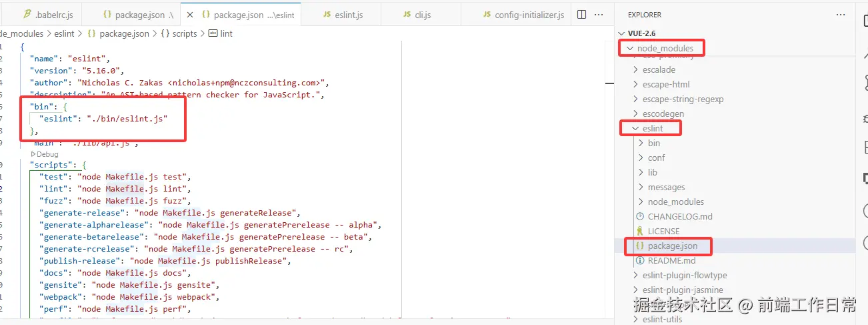Close the active eslint package.json tab
The width and height of the screenshot is (868, 325).
click(x=190, y=14)
